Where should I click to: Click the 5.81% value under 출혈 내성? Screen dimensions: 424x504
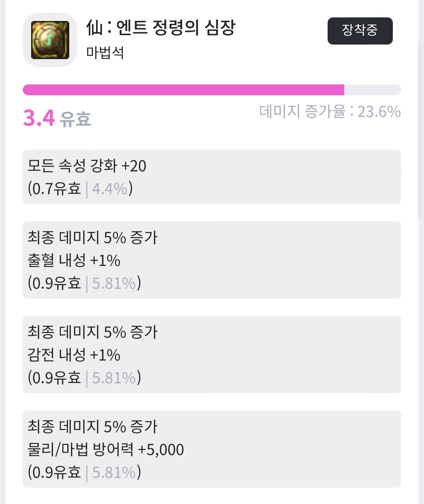tap(114, 283)
